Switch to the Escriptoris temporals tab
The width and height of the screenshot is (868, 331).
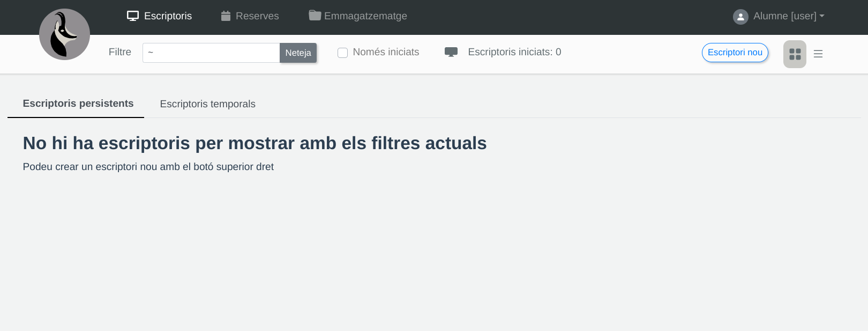pyautogui.click(x=207, y=104)
